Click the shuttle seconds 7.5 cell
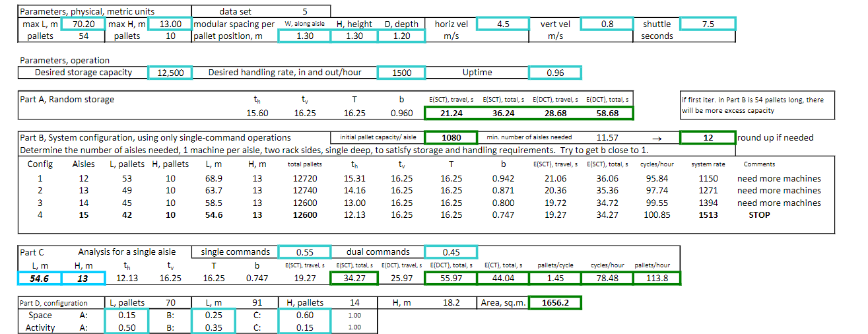This screenshot has height=334, width=868. (708, 24)
